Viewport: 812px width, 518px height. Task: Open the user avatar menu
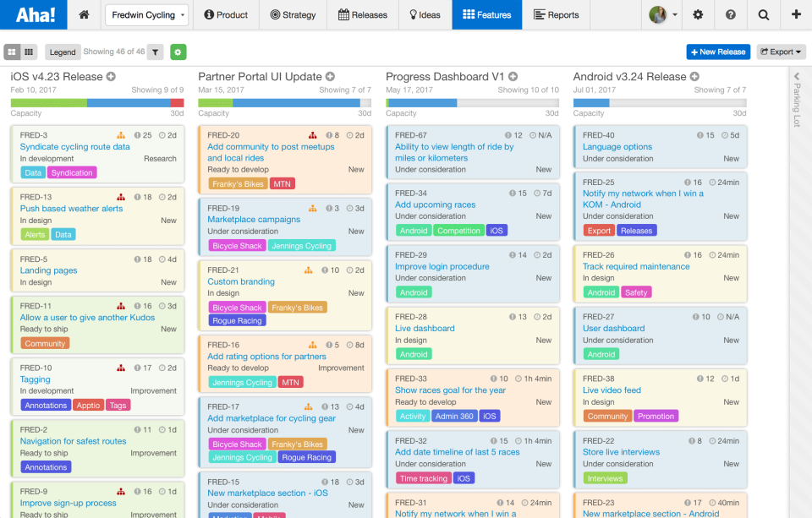click(x=663, y=14)
